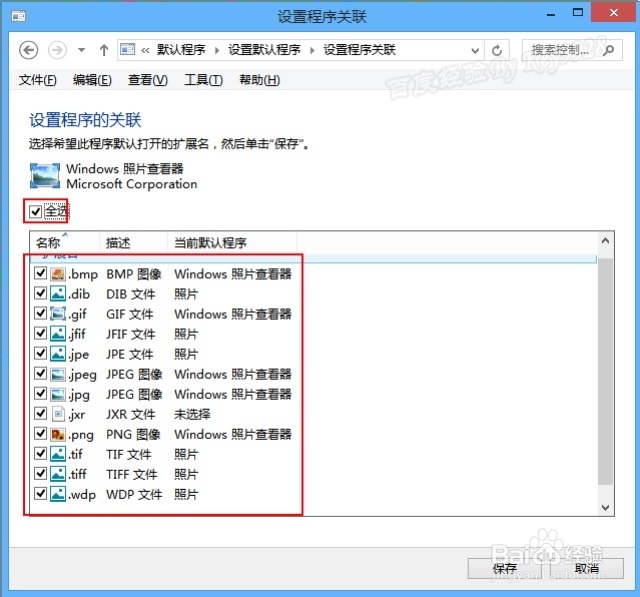Click the vertical scrollbar thumb
The width and height of the screenshot is (640, 597).
605,371
